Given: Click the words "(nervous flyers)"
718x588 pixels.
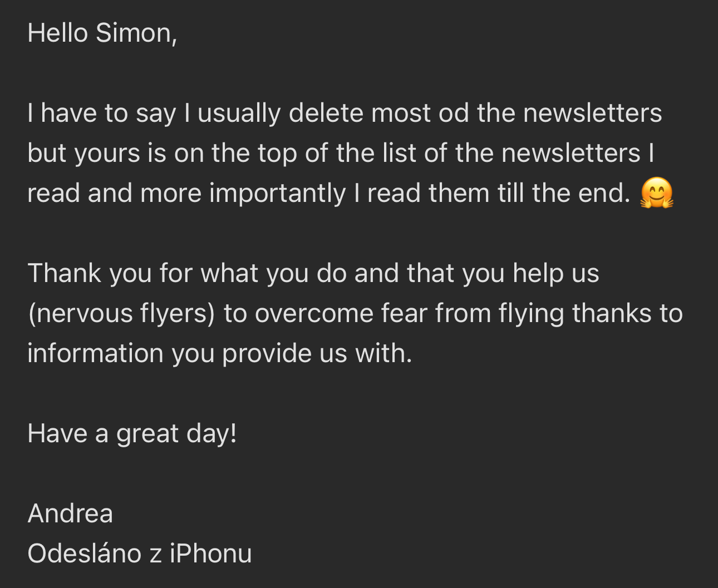Looking at the screenshot, I should click(121, 314).
